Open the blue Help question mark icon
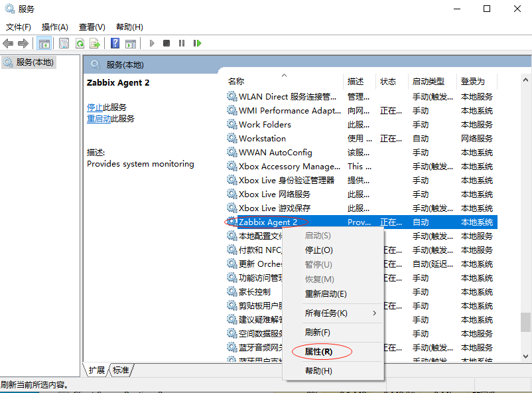 (x=115, y=43)
